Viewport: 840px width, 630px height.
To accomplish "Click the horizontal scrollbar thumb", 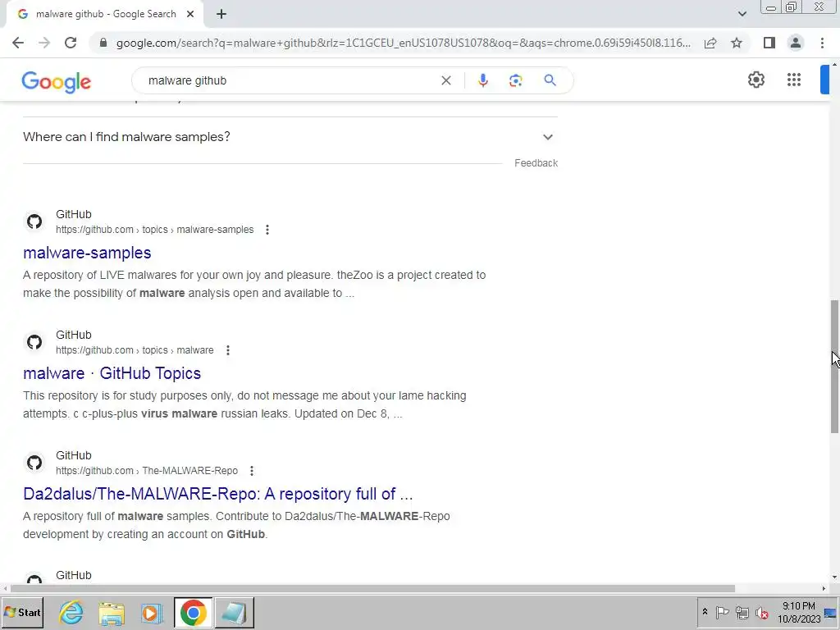I will [x=373, y=588].
